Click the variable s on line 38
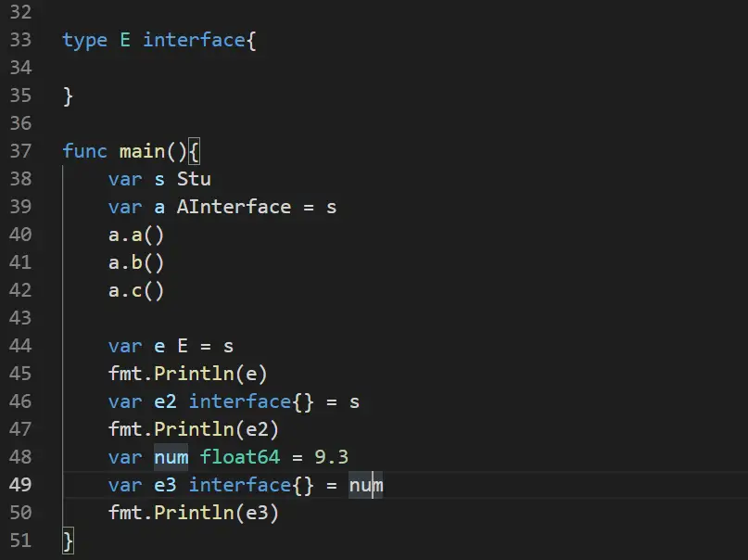Image resolution: width=748 pixels, height=560 pixels. click(158, 179)
